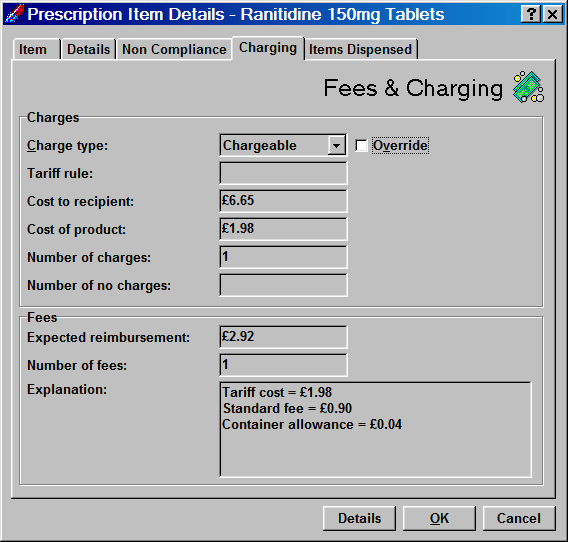
Task: Enable the Override checkbox
Action: (361, 146)
